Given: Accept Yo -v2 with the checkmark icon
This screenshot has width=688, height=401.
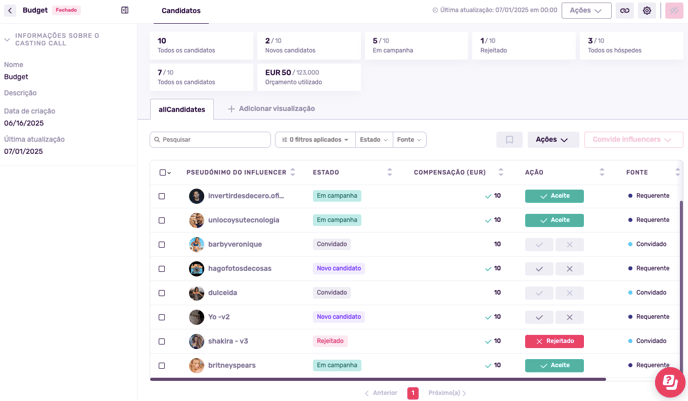Looking at the screenshot, I should click(539, 317).
